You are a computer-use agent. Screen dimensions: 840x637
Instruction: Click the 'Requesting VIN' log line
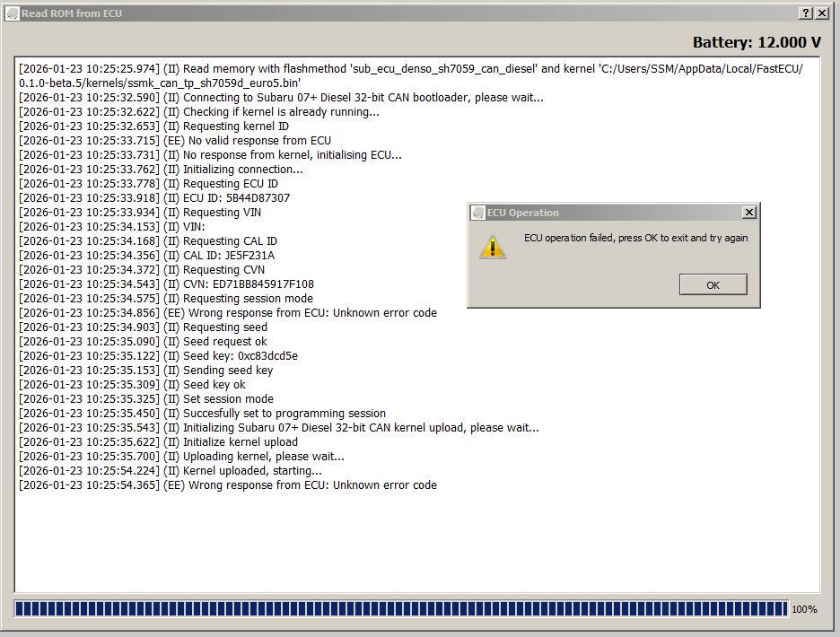pyautogui.click(x=140, y=212)
